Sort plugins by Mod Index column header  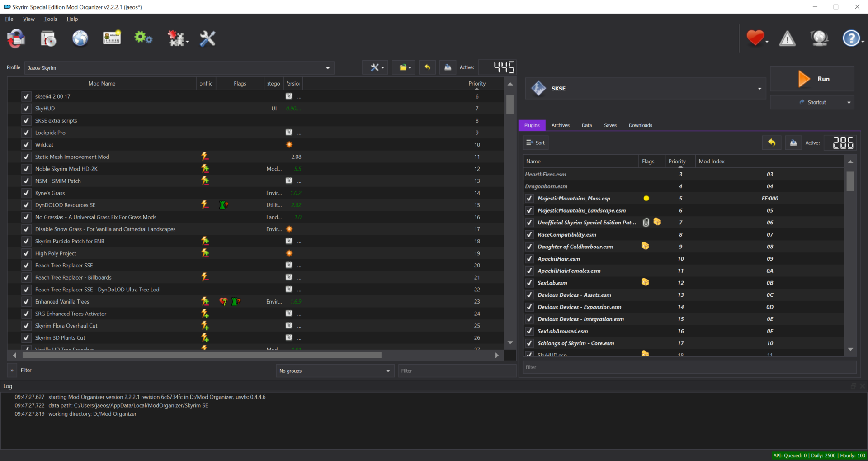coord(769,162)
